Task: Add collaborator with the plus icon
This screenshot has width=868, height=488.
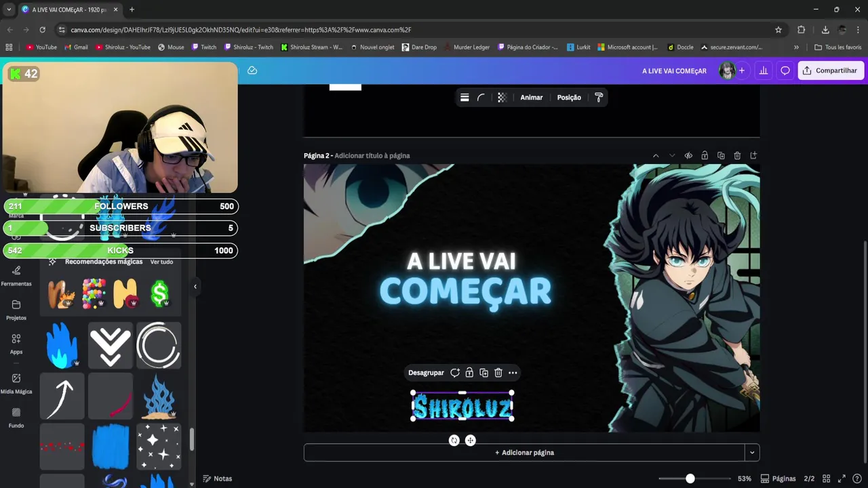Action: (x=742, y=70)
